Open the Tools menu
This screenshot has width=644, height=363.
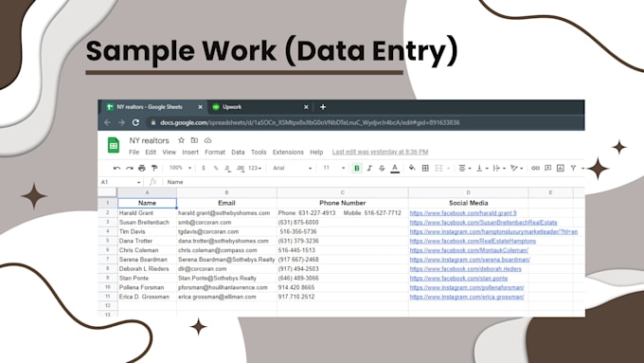point(259,152)
